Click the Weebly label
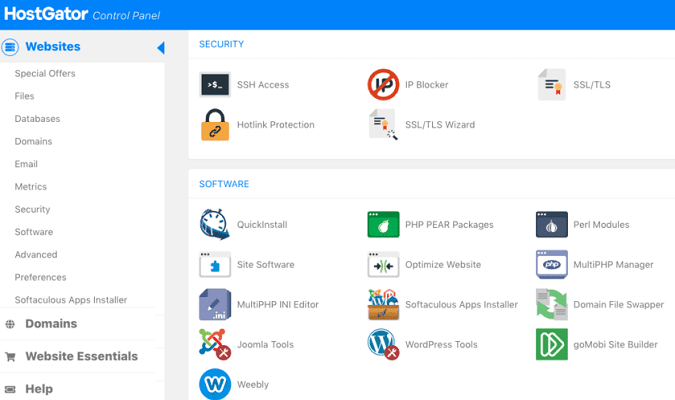The width and height of the screenshot is (675, 400). (253, 384)
